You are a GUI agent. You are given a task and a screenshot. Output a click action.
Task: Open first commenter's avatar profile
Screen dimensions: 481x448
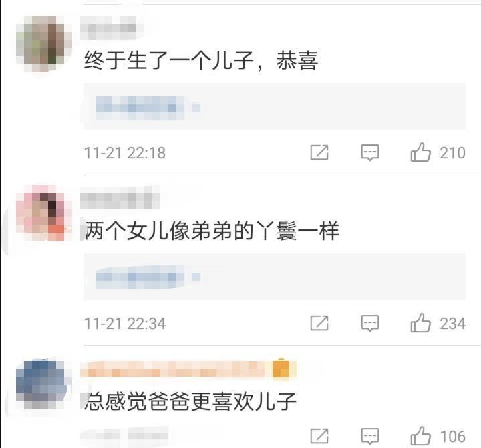(x=44, y=44)
